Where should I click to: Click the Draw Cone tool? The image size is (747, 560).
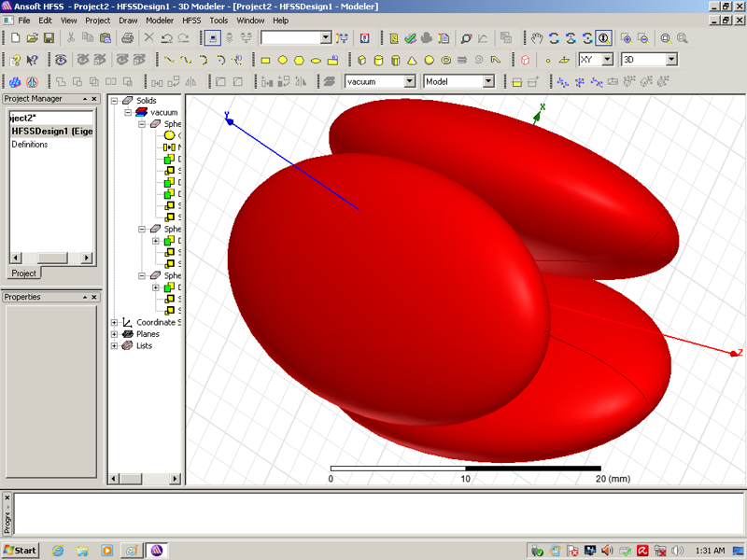click(412, 60)
